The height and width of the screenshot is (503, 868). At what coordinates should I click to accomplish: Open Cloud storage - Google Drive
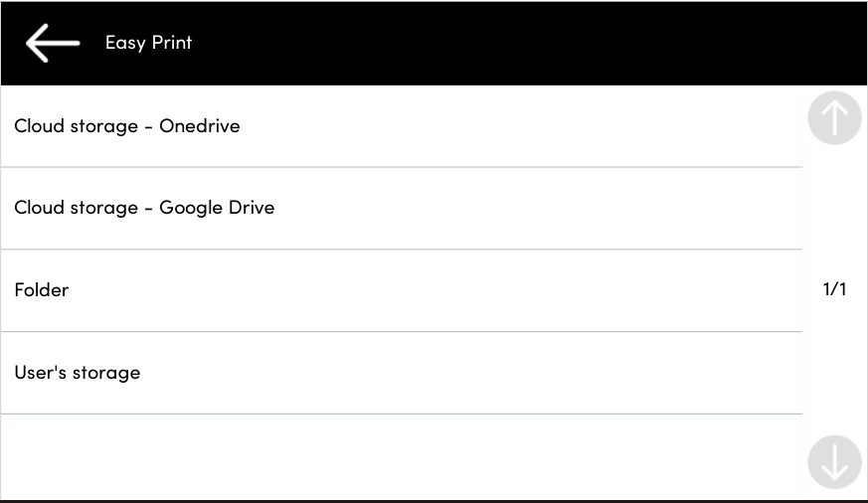pos(144,208)
